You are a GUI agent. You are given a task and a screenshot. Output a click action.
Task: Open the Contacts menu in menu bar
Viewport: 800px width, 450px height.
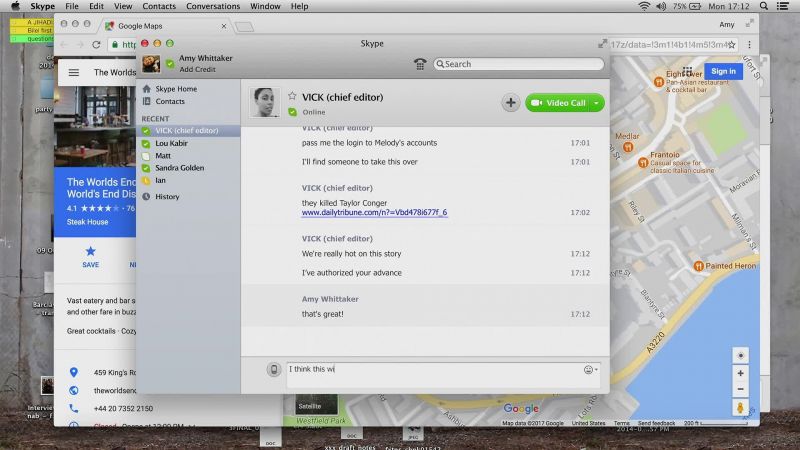tap(159, 6)
